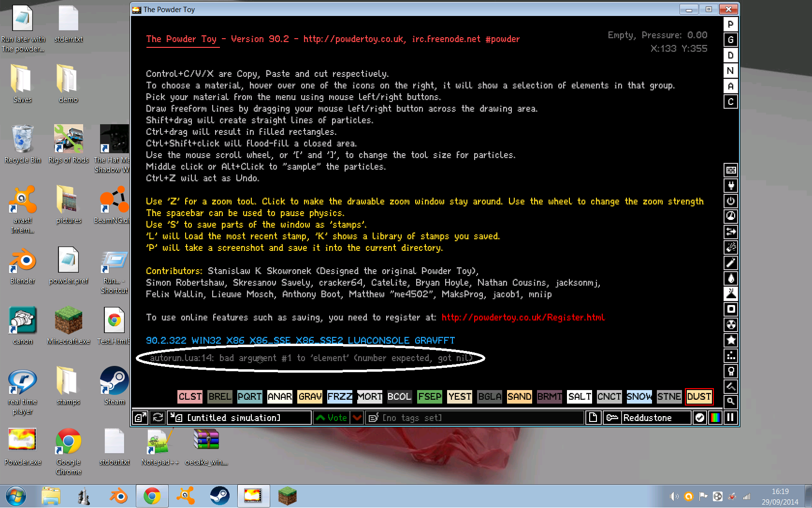Clear the simulation with new-document icon
Screen dimensions: 812x508
coord(593,418)
